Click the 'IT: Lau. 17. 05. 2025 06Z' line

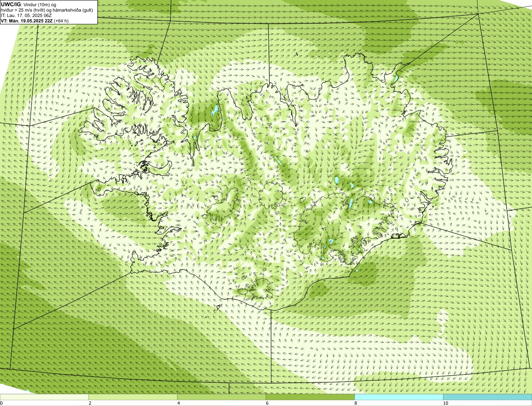26,15
